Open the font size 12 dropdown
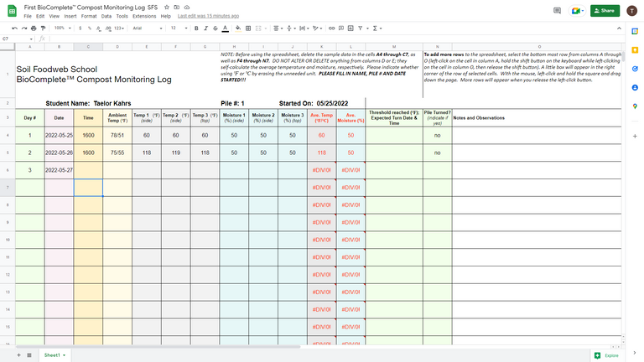The width and height of the screenshot is (644, 362). pyautogui.click(x=179, y=28)
